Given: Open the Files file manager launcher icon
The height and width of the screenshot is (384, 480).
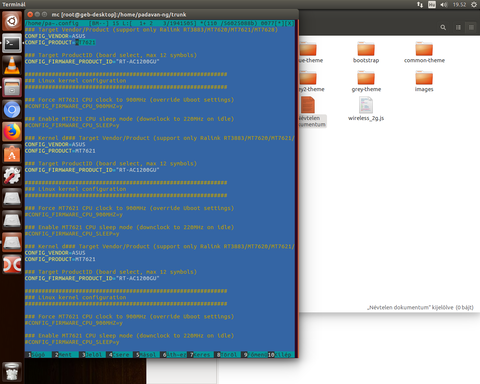Looking at the screenshot, I should tap(12, 87).
